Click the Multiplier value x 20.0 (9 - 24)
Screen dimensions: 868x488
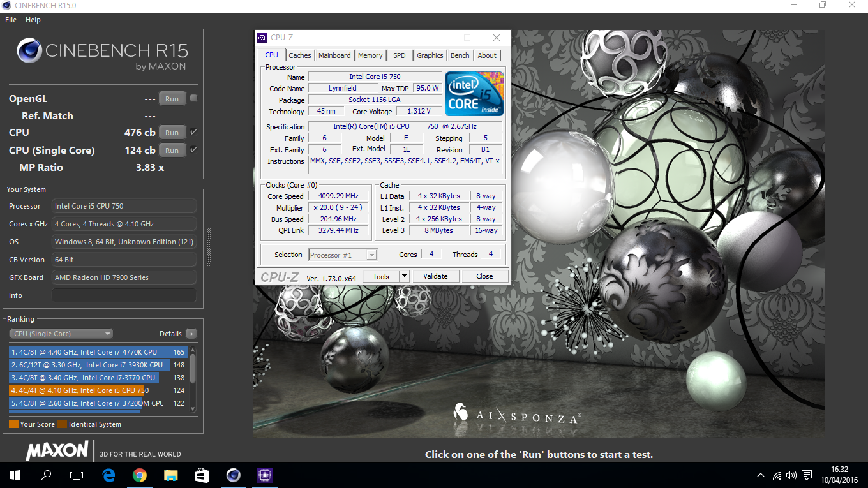[340, 208]
